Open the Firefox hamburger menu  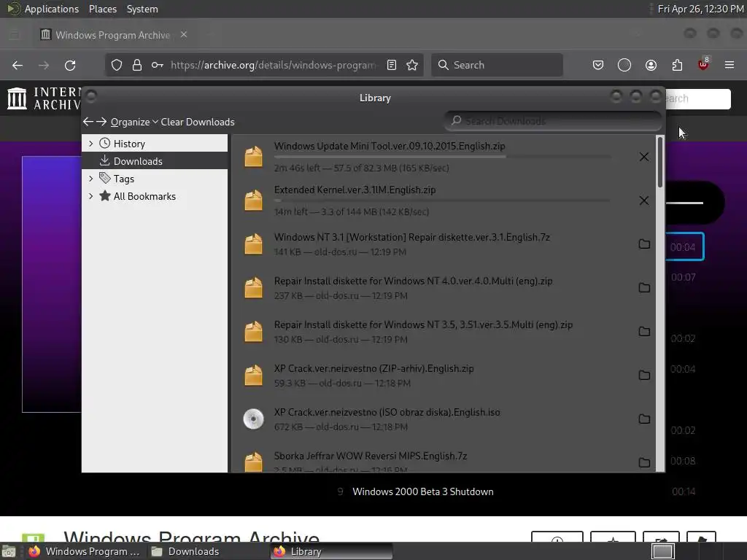tap(729, 65)
